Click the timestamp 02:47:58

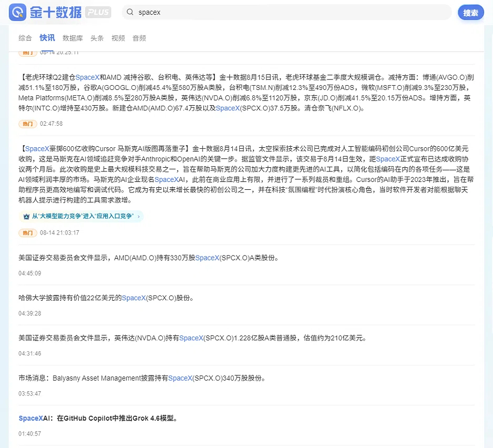52,124
